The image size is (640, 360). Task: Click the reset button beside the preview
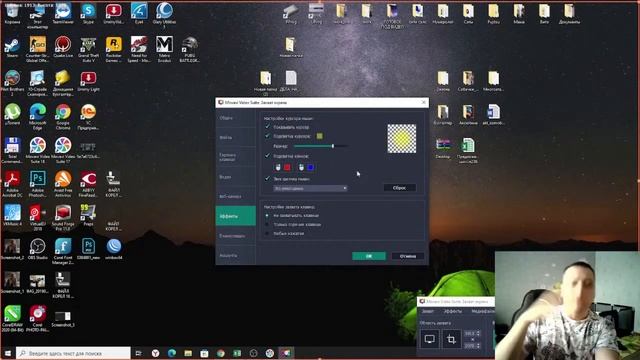point(400,188)
